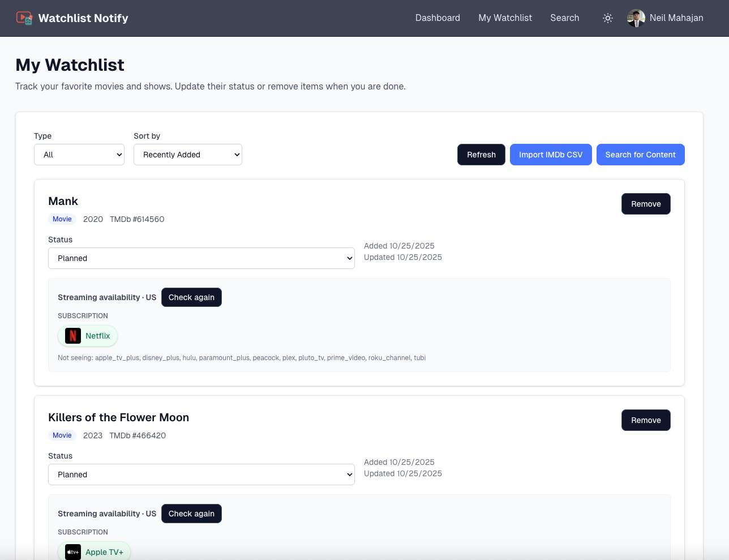Open the Status dropdown for Mank
Image resolution: width=729 pixels, height=560 pixels.
201,258
